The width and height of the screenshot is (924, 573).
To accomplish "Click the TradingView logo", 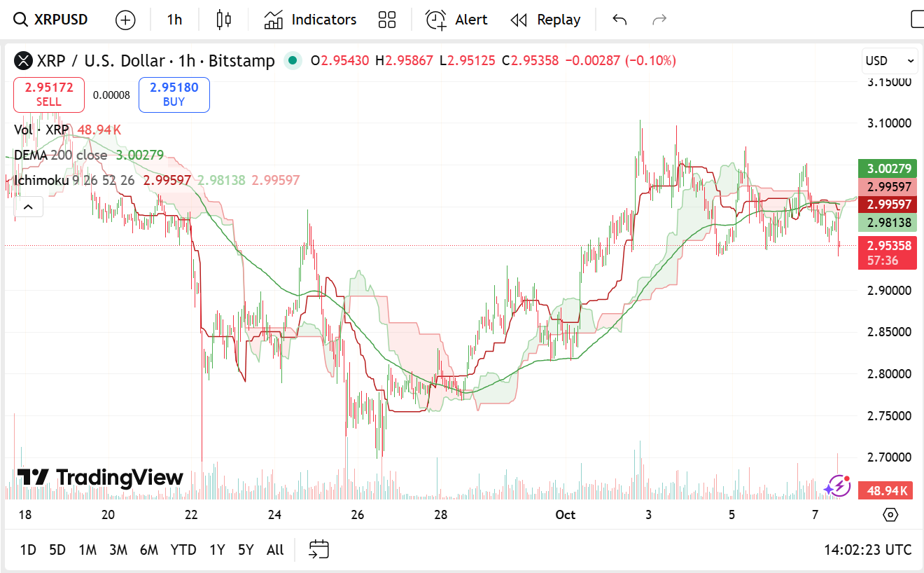I will 100,478.
